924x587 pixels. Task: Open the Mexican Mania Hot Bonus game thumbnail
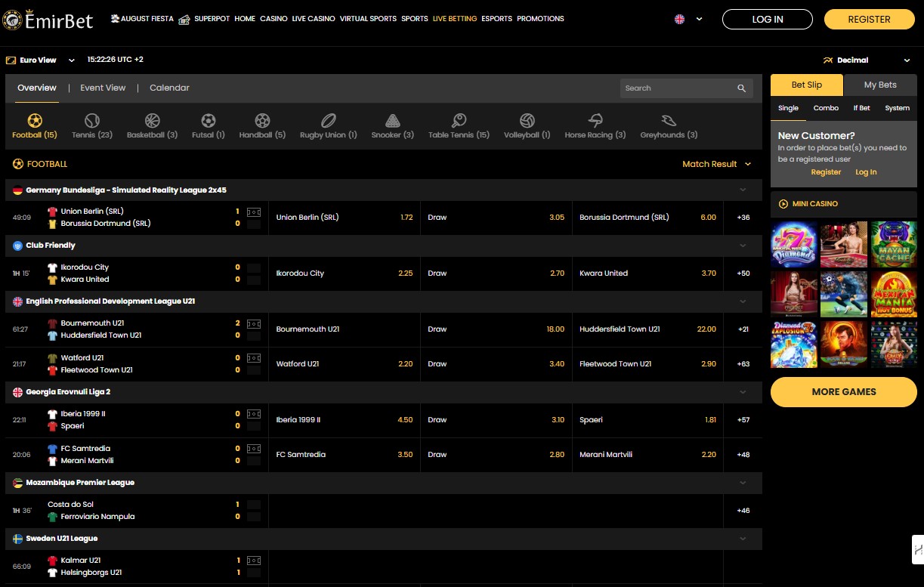click(x=894, y=295)
